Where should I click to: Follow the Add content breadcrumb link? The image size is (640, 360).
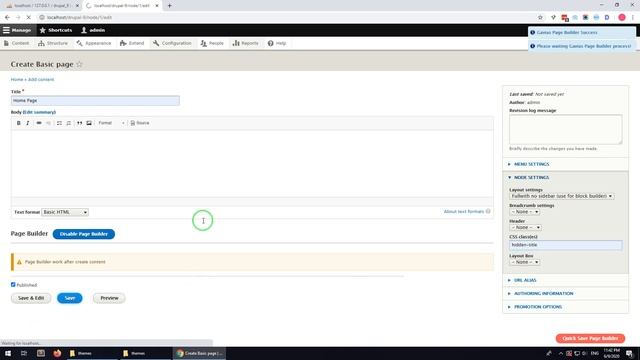pyautogui.click(x=41, y=80)
